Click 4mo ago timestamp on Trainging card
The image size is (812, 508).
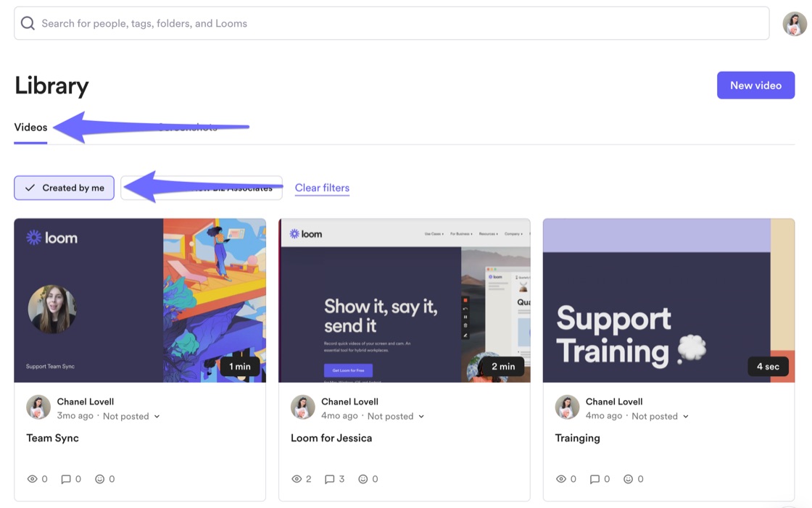coord(604,416)
